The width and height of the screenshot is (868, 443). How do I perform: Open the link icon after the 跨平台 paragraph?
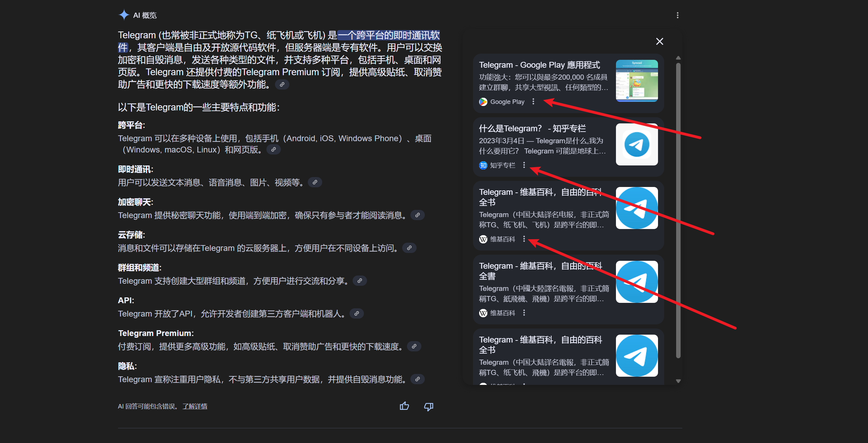[274, 149]
